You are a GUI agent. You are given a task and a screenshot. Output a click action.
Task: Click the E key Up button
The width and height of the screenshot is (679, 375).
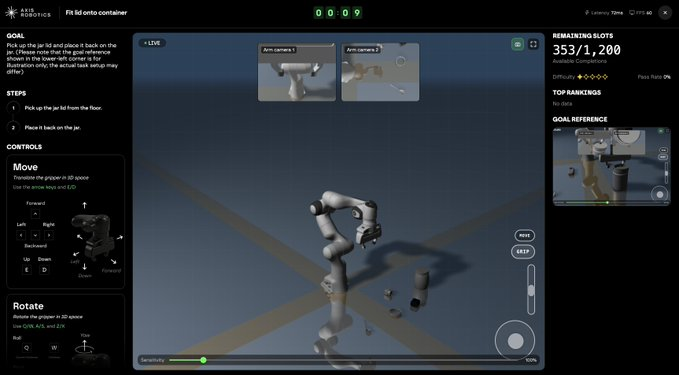[27, 270]
